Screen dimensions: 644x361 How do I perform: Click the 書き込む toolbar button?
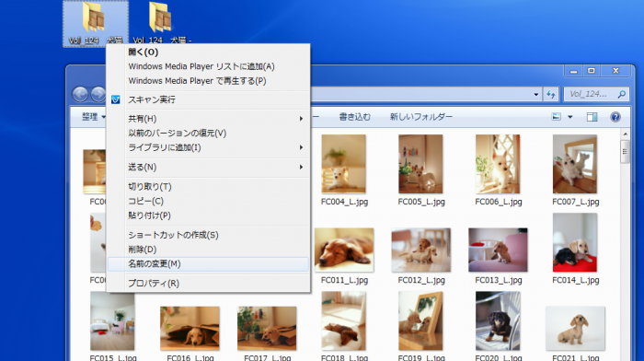pyautogui.click(x=354, y=117)
